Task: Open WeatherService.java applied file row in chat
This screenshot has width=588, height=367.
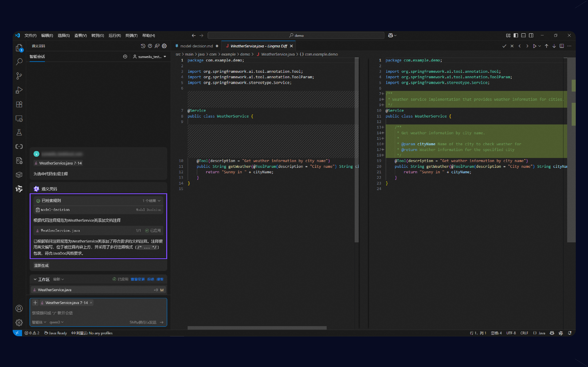Action: pyautogui.click(x=98, y=230)
